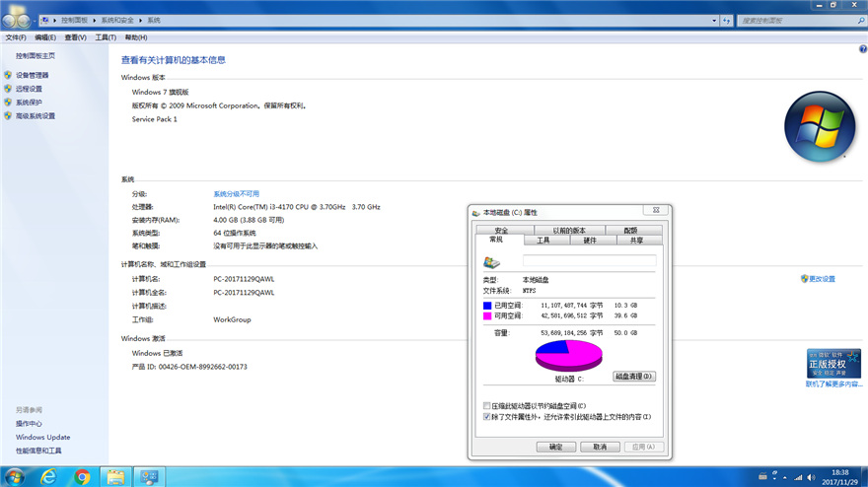Open 远程设置 link

29,89
